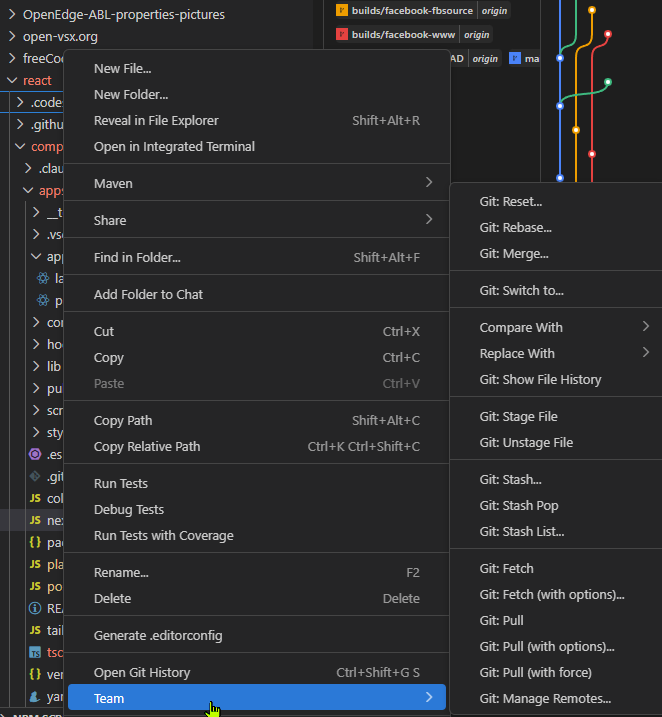Click the builds/facebook-www branch tag
This screenshot has width=662, height=717.
point(403,35)
